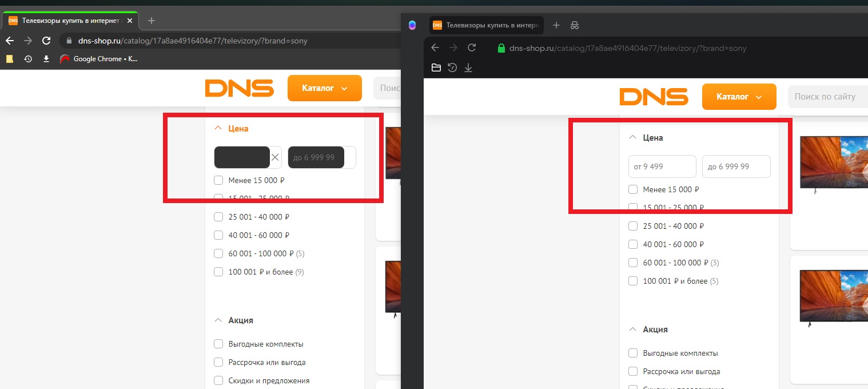Check "40 001 - 60 000 ₽" in Yandex Browser
The width and height of the screenshot is (868, 389).
pos(633,244)
